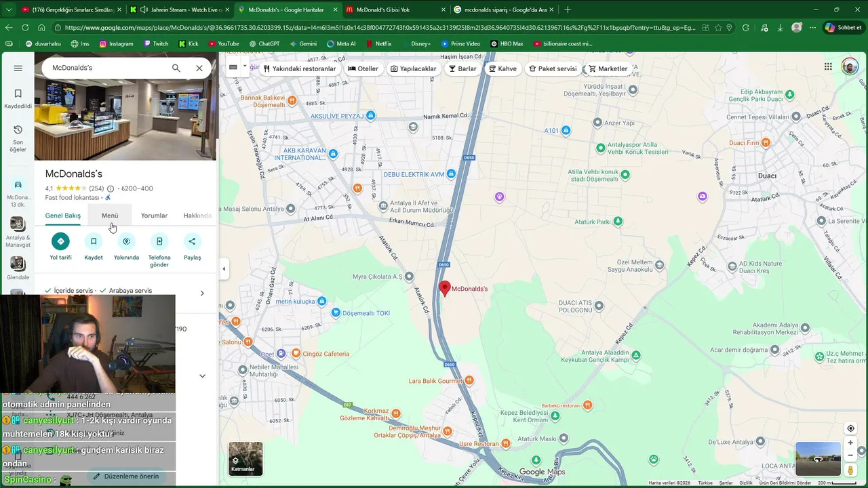This screenshot has height=488, width=868.
Task: Open Kaydedildi saved places in sidebar
Action: tap(18, 98)
